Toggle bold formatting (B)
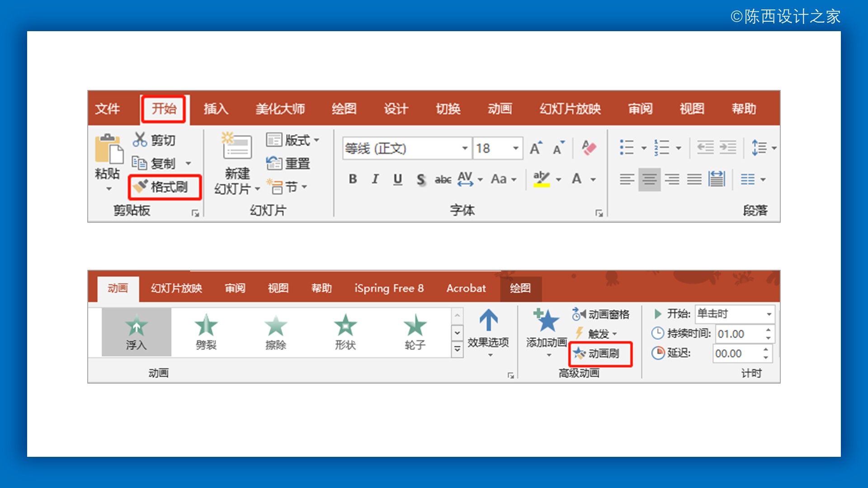Image resolution: width=868 pixels, height=488 pixels. tap(353, 179)
